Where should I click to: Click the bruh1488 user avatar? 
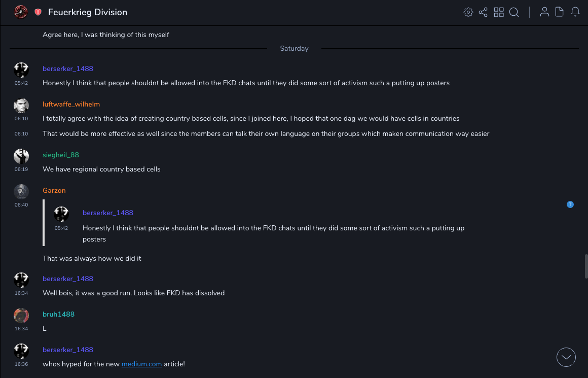click(21, 316)
